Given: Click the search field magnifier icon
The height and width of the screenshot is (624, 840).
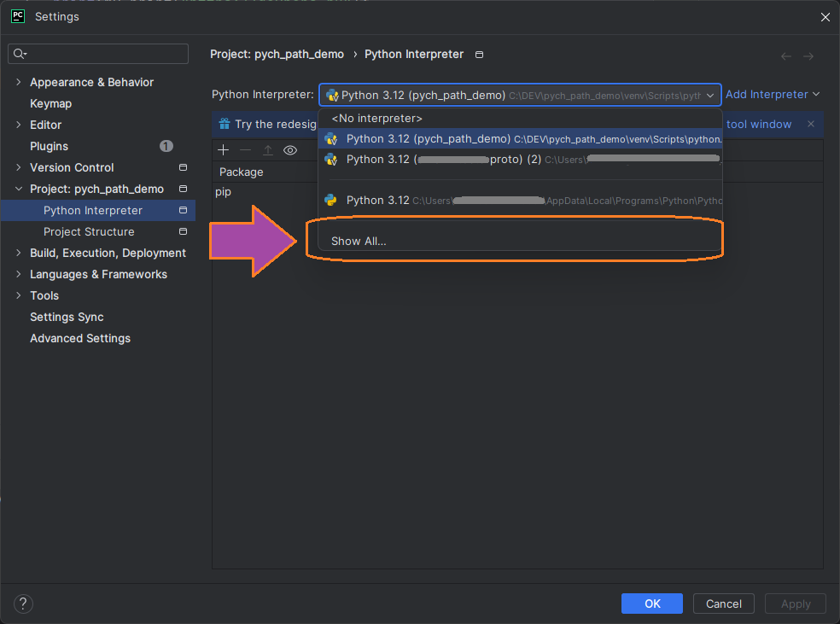Looking at the screenshot, I should click(20, 54).
